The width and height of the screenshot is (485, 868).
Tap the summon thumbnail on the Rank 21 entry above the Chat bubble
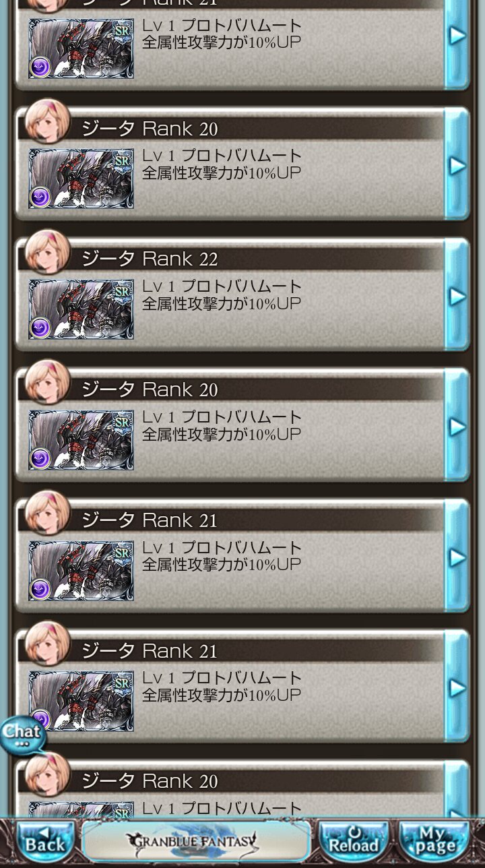(81, 702)
